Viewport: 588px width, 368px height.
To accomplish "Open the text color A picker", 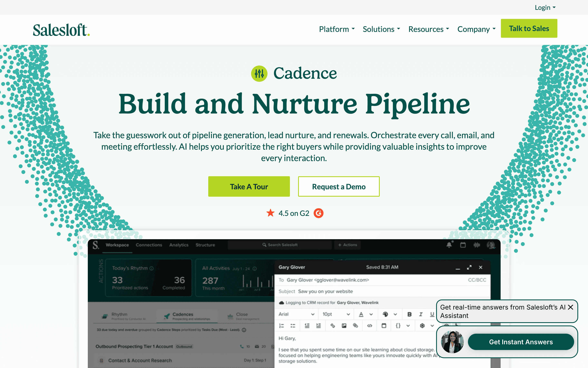I will (361, 314).
